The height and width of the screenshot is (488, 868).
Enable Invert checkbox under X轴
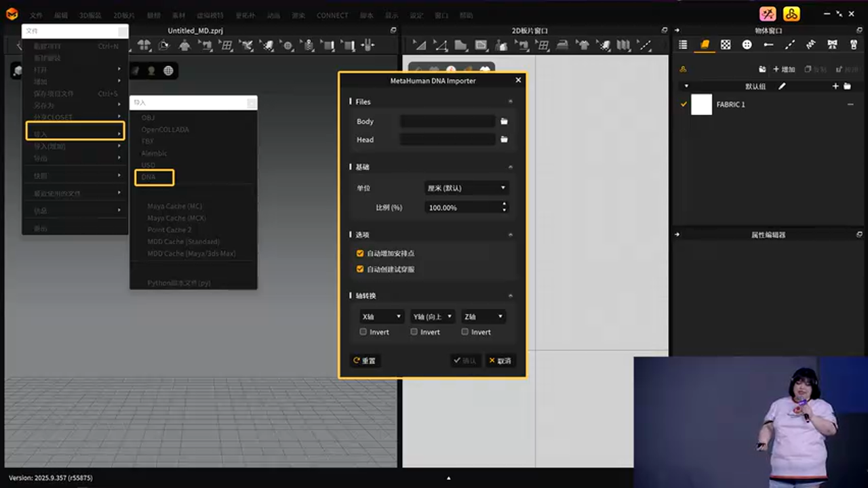[x=363, y=332]
